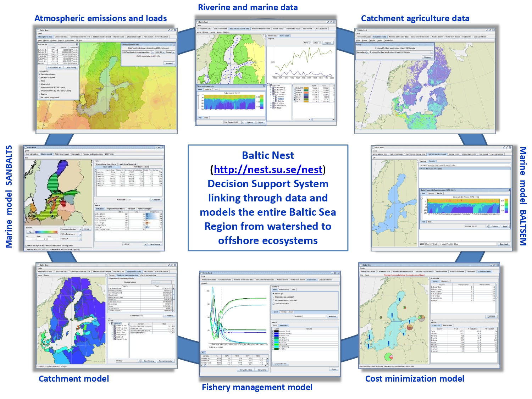Open the Total Oxygen variable dropdown

coord(243,122)
